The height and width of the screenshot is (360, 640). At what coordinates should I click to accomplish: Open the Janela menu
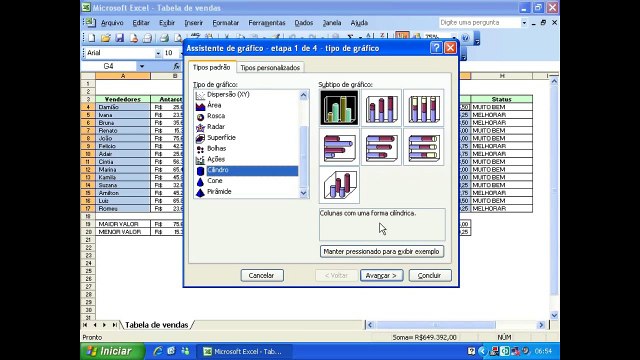tap(332, 23)
